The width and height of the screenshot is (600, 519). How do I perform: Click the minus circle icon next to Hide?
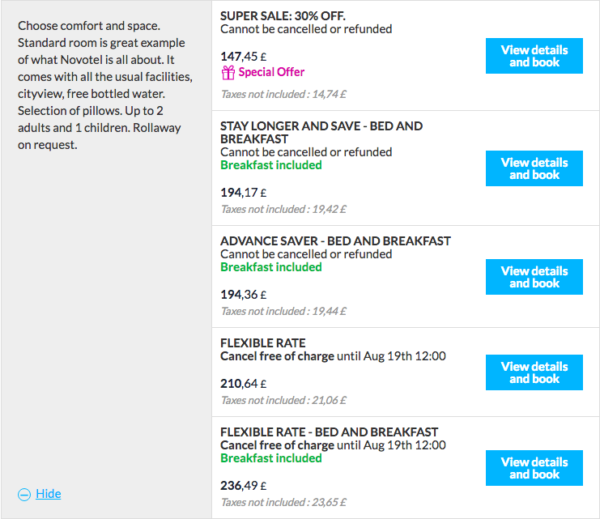point(24,494)
